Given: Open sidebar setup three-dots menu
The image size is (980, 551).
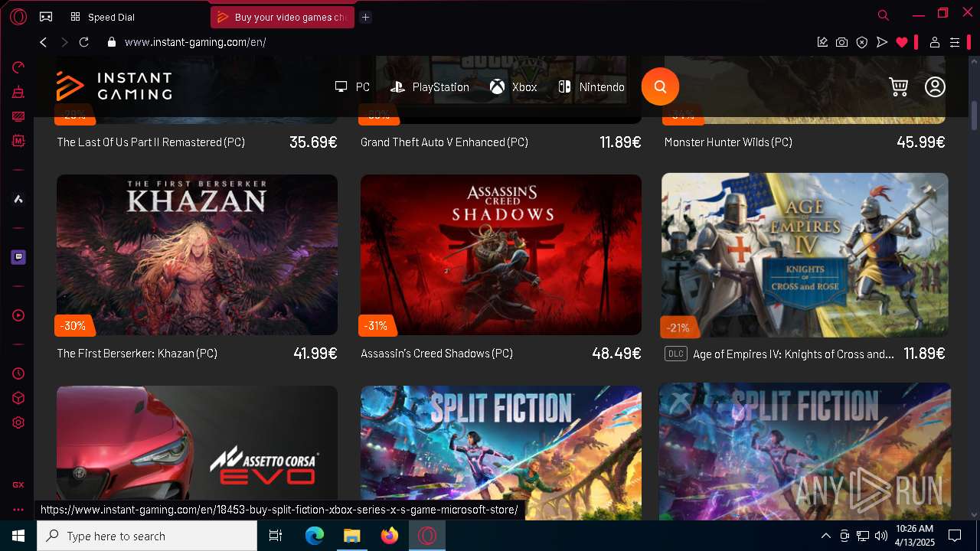Looking at the screenshot, I should point(18,510).
